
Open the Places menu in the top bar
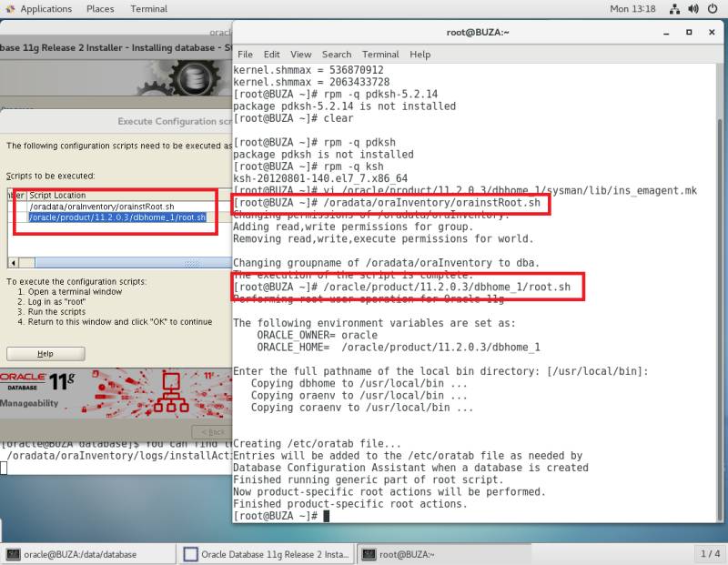[100, 9]
